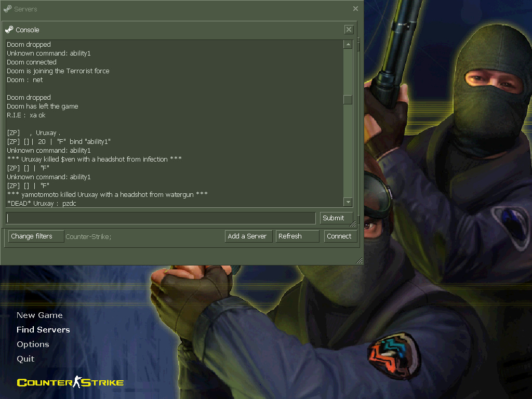Select Find Servers in main menu

[43, 330]
